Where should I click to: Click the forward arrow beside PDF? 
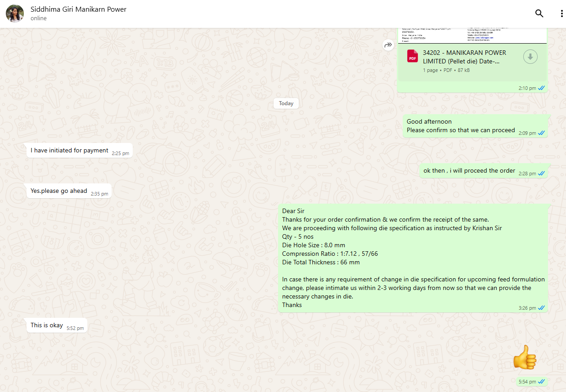[388, 45]
